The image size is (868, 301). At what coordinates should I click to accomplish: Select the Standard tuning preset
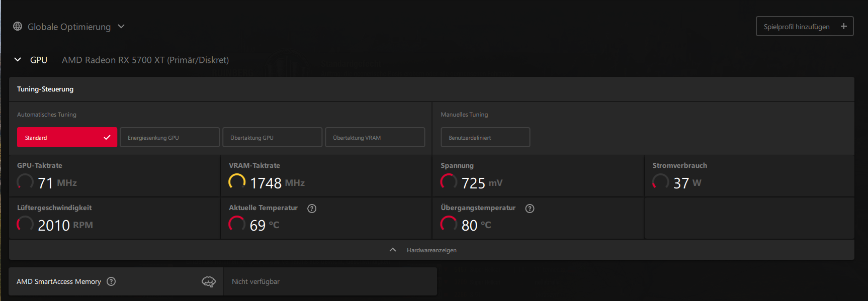tap(67, 137)
